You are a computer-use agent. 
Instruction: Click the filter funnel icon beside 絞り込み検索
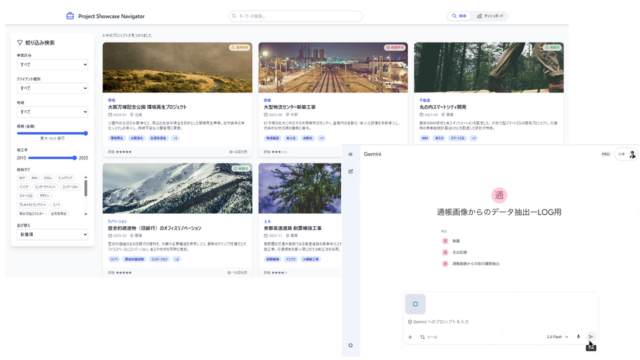20,42
